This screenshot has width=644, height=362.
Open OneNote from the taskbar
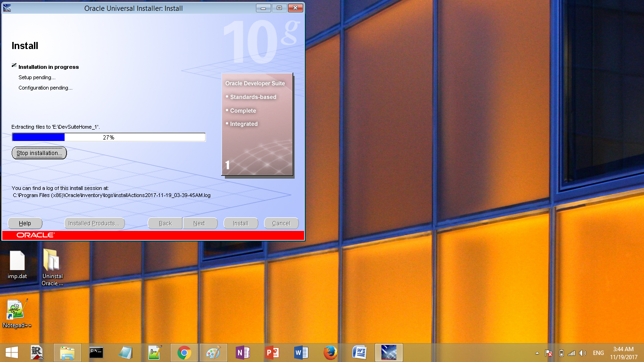tap(242, 352)
